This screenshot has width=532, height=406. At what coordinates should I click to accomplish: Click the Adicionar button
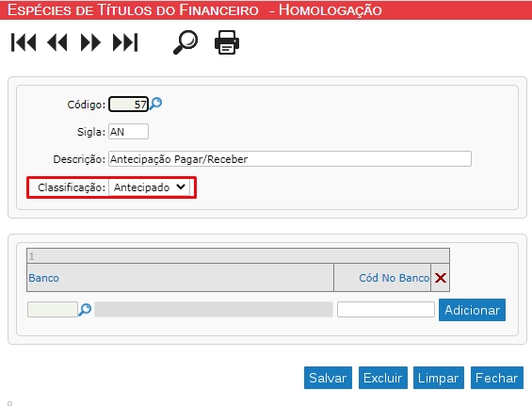click(472, 310)
